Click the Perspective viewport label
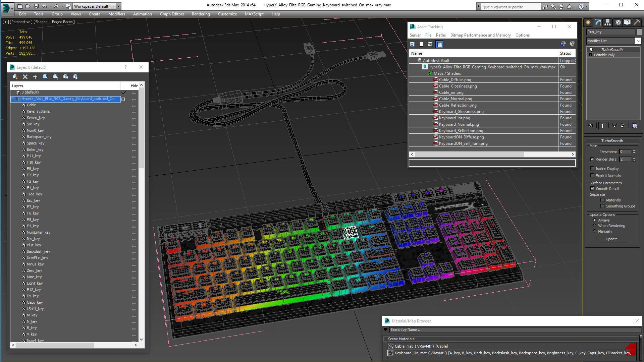Image resolution: width=644 pixels, height=362 pixels. tap(21, 22)
